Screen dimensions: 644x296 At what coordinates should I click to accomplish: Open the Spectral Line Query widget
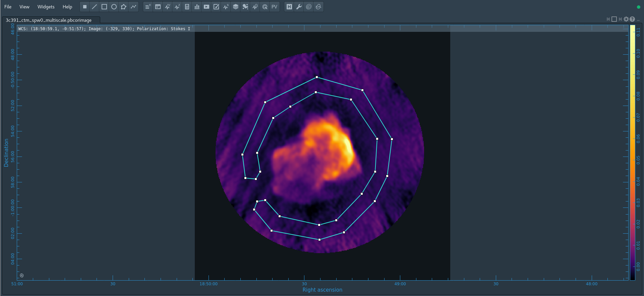coord(255,7)
